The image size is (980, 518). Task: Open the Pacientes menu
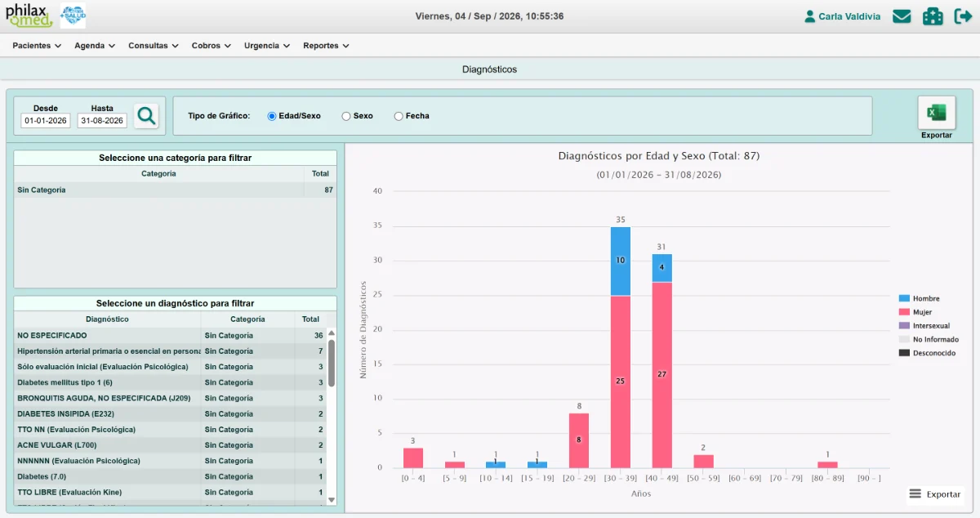[37, 46]
